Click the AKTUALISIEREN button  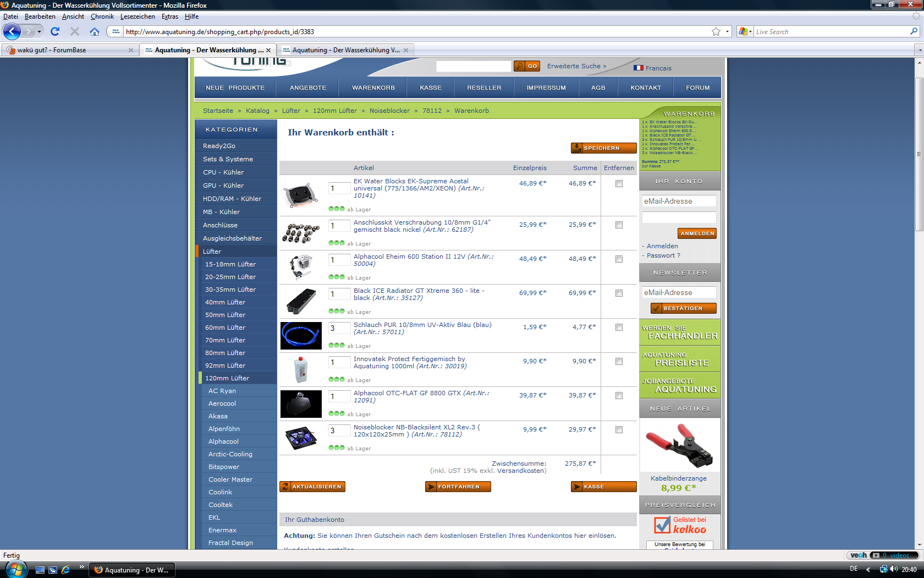tap(312, 487)
